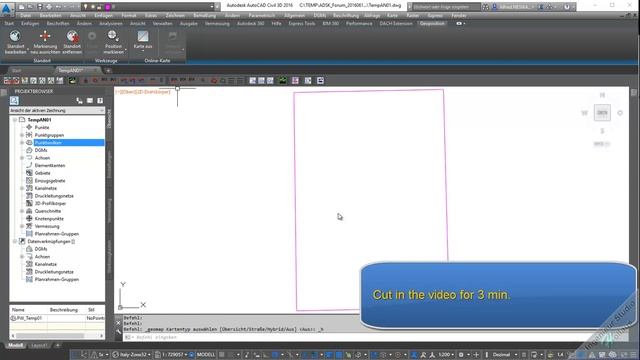Click the Karte aus map icon
The height and width of the screenshot is (360, 640).
(143, 36)
